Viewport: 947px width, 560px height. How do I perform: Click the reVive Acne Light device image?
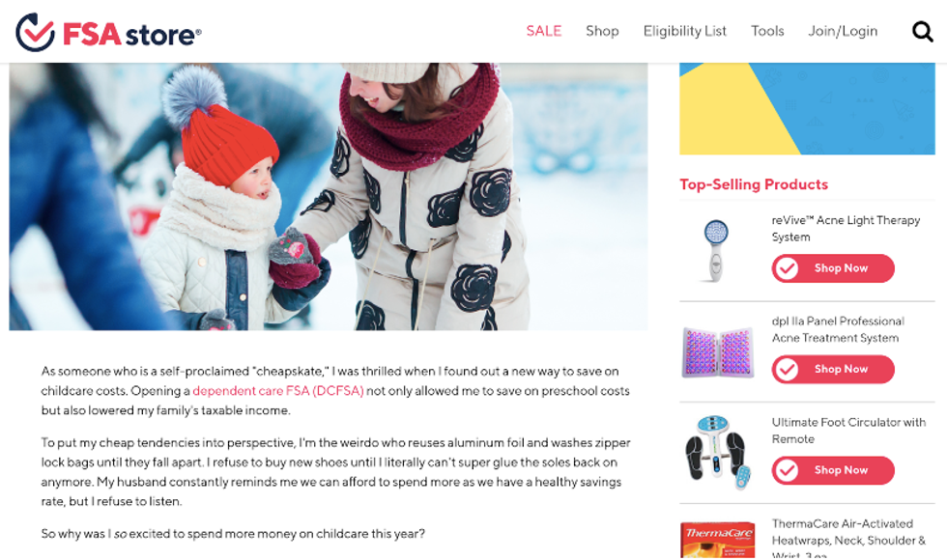point(716,250)
